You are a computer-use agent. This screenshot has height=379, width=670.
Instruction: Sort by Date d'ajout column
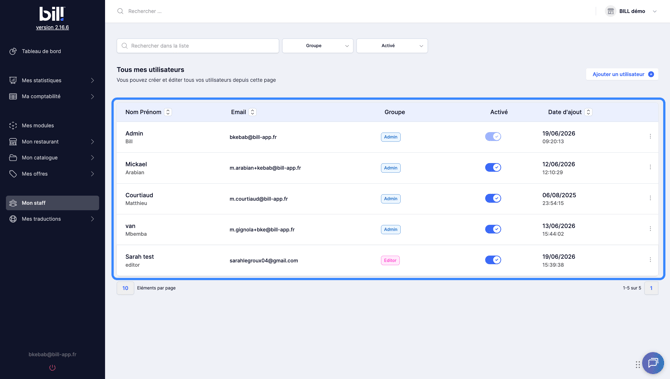(588, 112)
